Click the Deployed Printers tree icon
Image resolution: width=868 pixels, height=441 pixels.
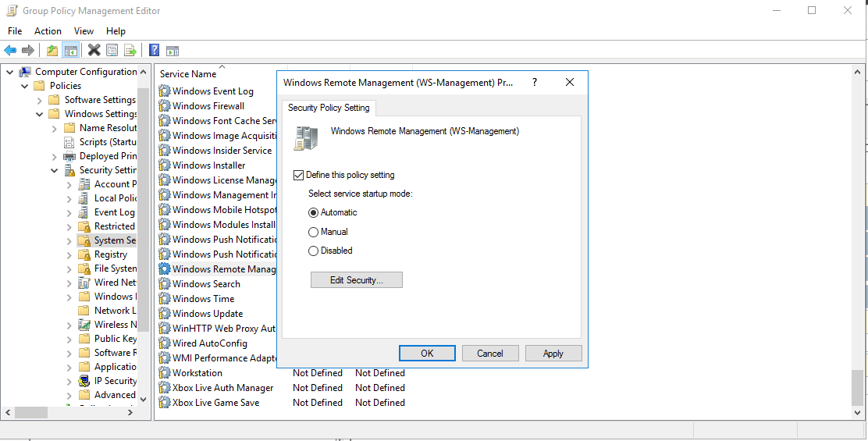(x=69, y=156)
